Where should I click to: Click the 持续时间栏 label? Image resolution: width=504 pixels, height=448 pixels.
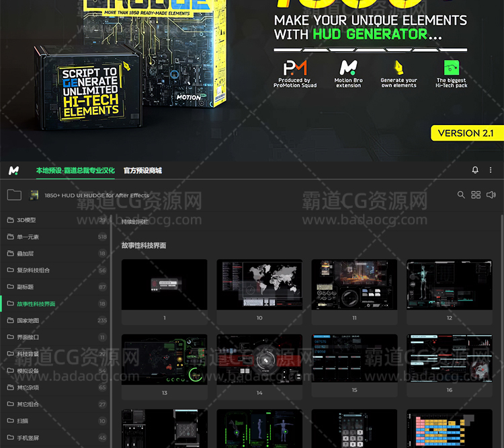135,221
